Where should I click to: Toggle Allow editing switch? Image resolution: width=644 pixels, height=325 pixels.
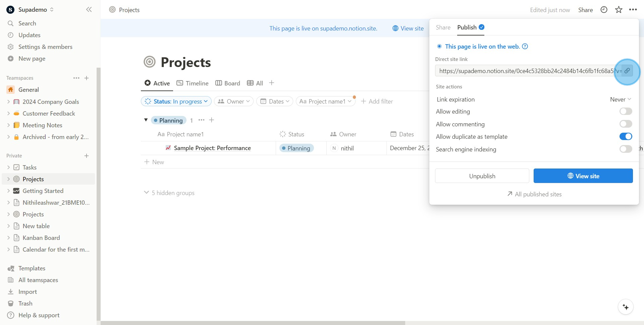click(626, 111)
